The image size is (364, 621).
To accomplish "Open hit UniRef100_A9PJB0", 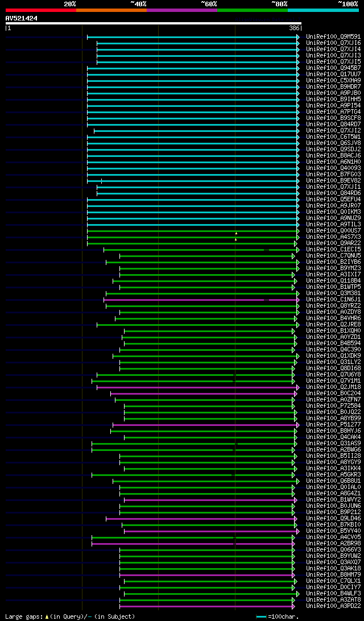I will click(333, 93).
